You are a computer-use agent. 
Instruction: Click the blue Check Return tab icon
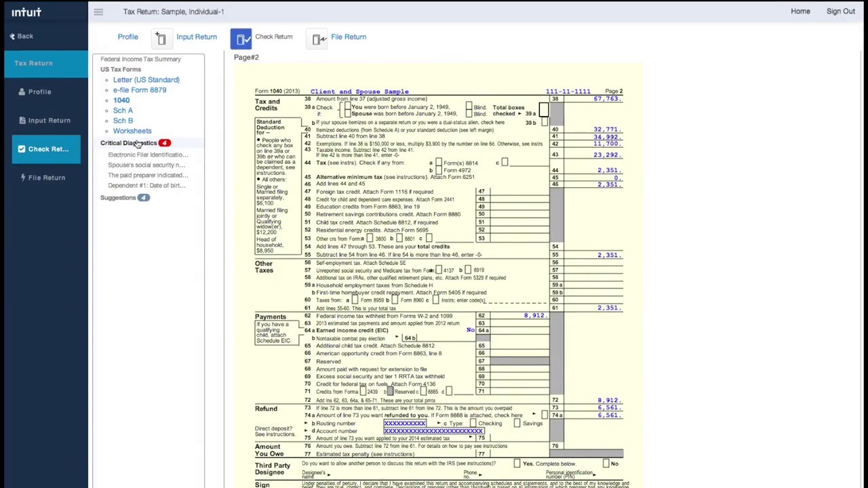pyautogui.click(x=241, y=39)
